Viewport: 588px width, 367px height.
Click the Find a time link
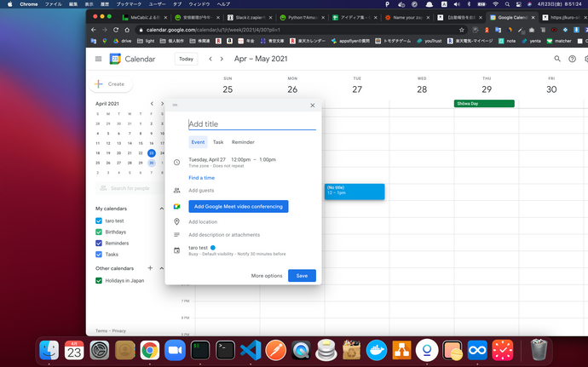[x=201, y=178]
